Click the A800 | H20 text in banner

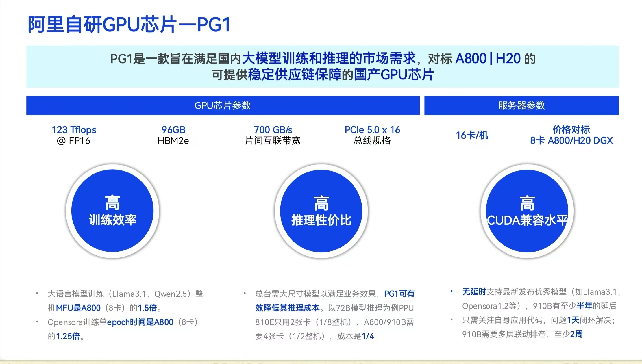pyautogui.click(x=488, y=58)
